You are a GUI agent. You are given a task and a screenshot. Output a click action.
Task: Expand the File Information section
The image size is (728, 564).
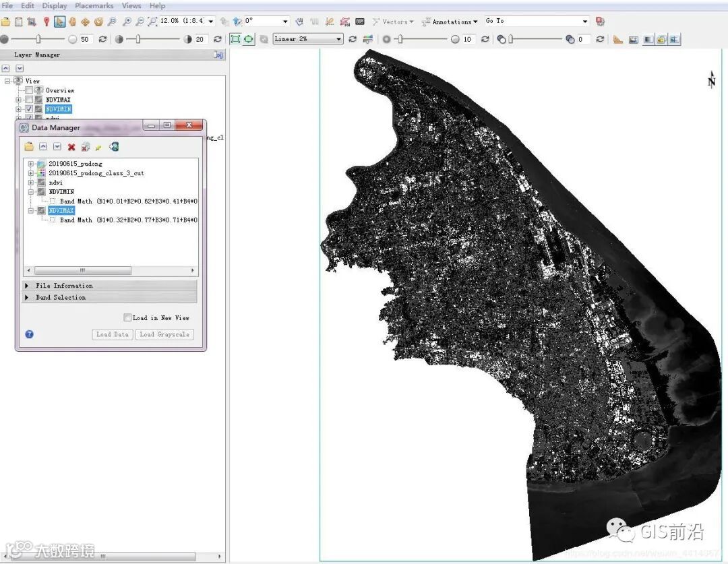64,286
